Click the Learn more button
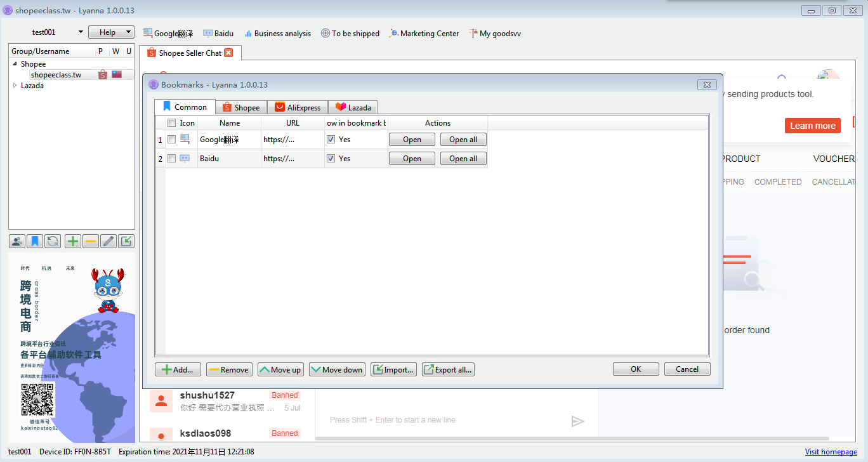 (812, 126)
